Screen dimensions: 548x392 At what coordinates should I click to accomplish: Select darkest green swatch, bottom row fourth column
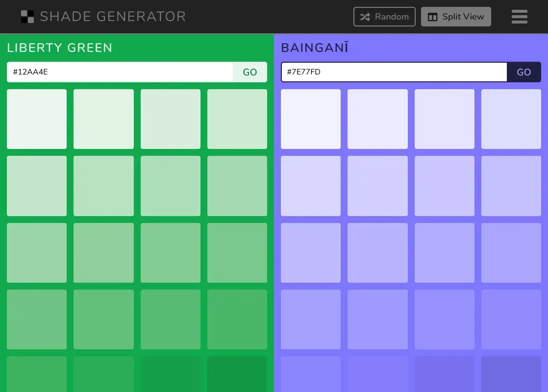pos(237,374)
